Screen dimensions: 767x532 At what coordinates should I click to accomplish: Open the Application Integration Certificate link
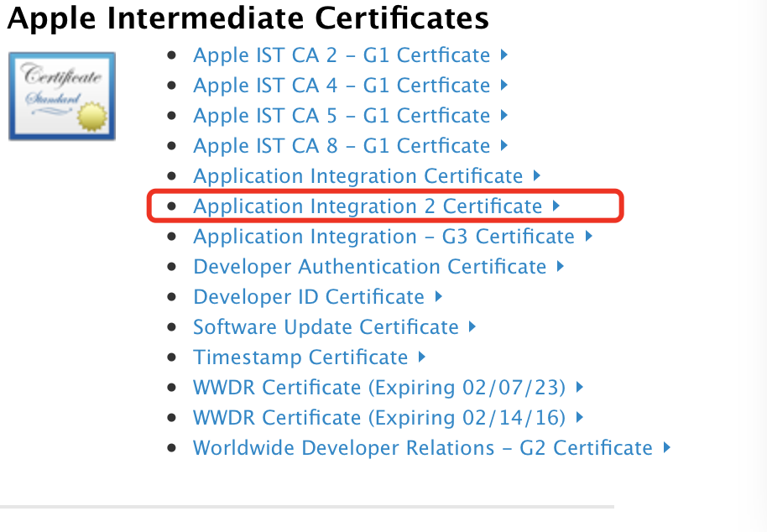(357, 176)
